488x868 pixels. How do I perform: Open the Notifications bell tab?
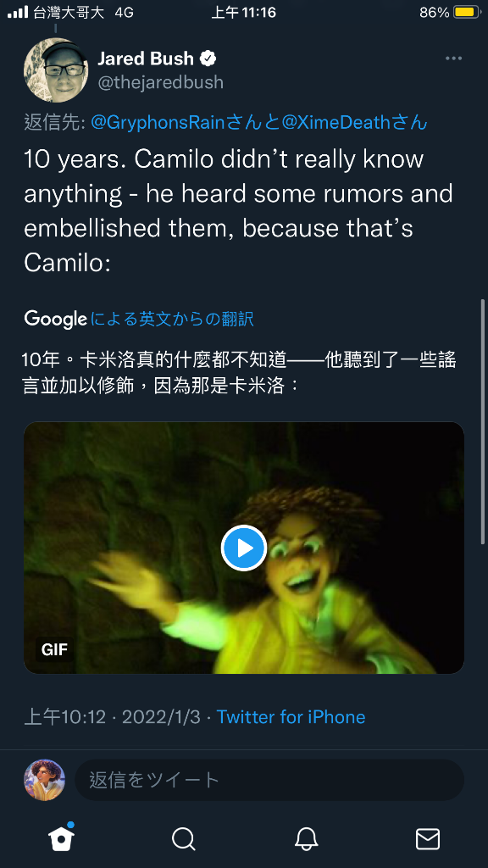tap(306, 839)
